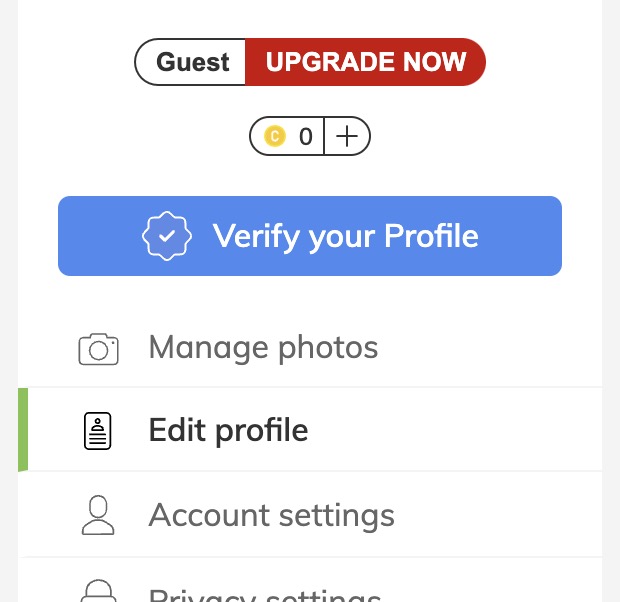Open Account settings from the menu
Image resolution: width=620 pixels, height=602 pixels.
[x=310, y=515]
